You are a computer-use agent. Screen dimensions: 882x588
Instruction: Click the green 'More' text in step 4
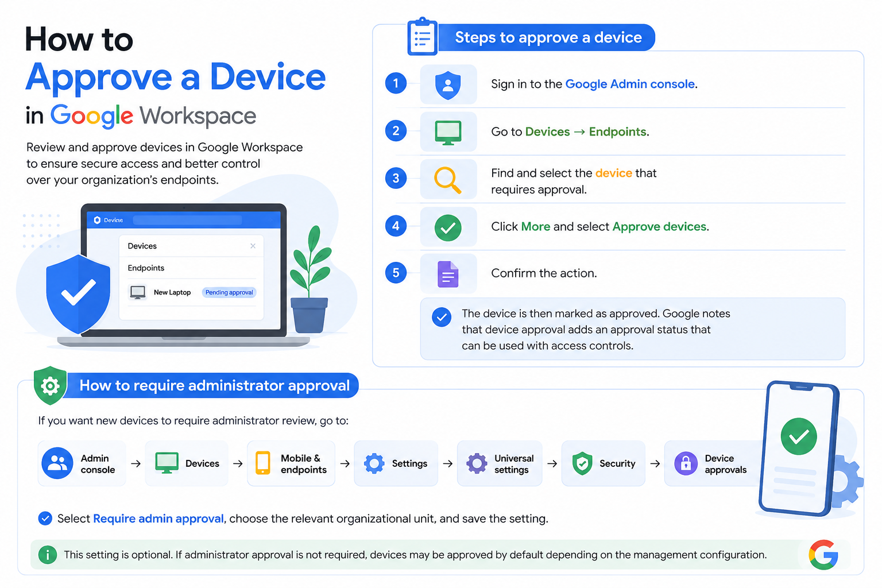pyautogui.click(x=536, y=227)
